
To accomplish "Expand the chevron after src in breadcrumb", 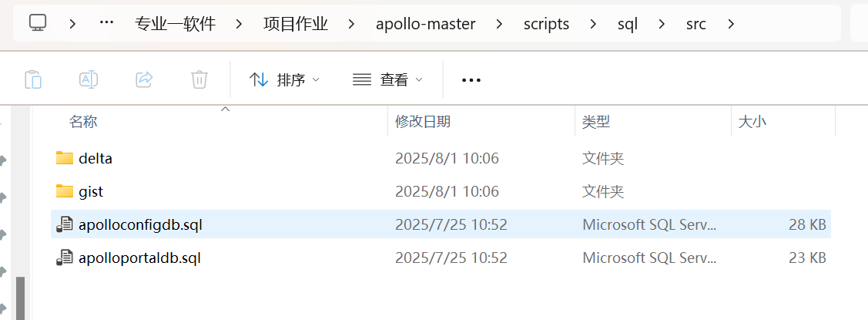I will (x=731, y=24).
